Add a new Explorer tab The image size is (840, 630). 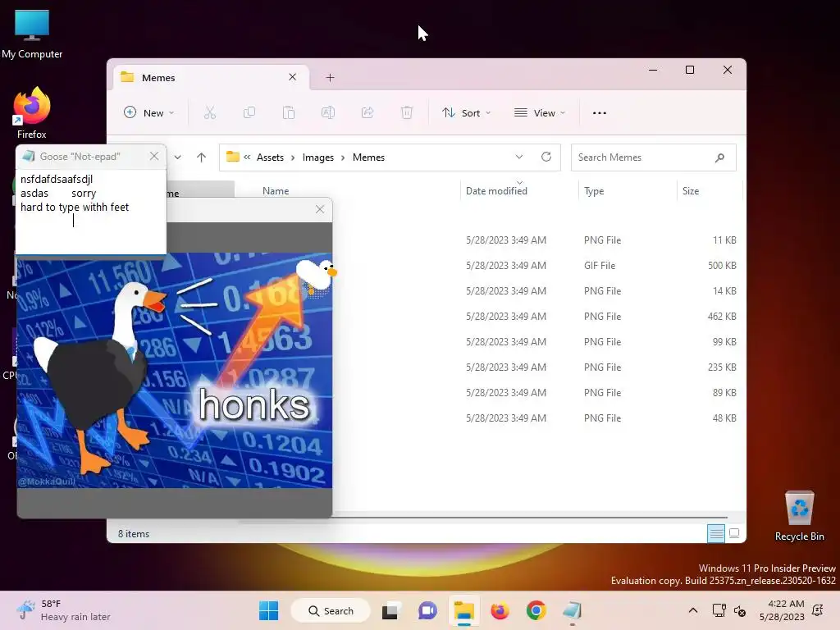(330, 78)
